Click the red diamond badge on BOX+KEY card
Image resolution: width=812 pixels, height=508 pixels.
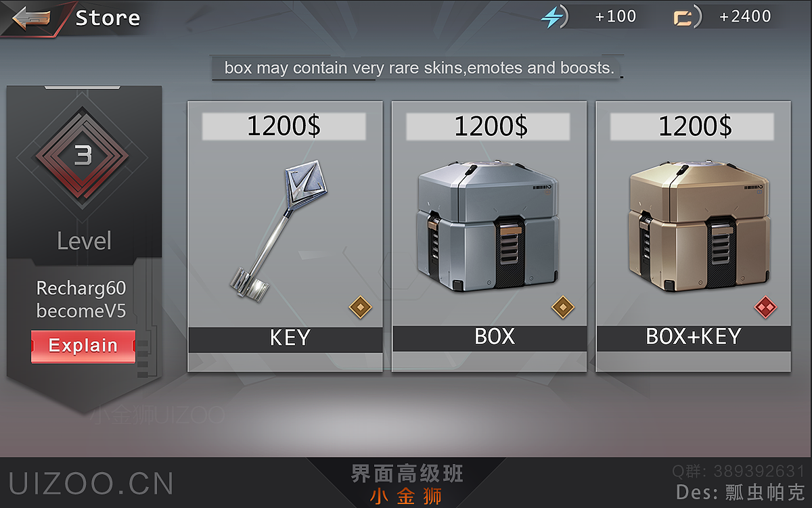(765, 308)
